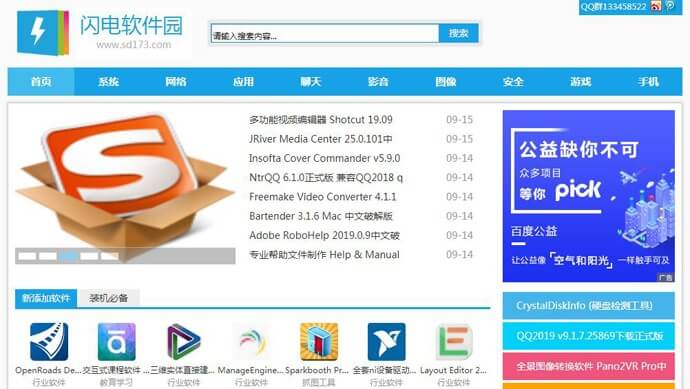Click the Weibo icon beside QQ群

[656, 6]
